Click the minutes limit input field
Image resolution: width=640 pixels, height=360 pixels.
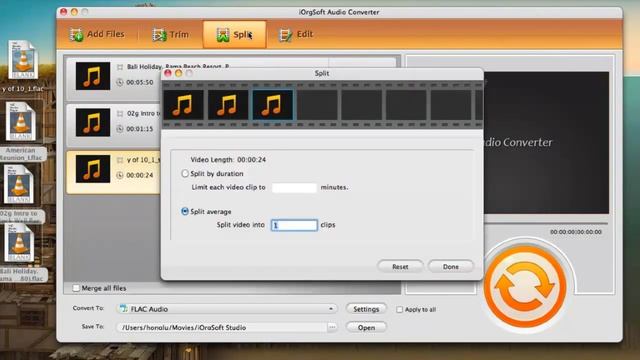(x=294, y=187)
